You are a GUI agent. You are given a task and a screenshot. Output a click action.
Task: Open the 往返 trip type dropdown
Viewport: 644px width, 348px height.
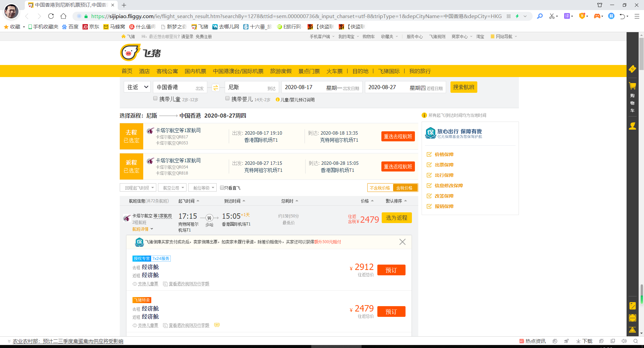pos(137,87)
